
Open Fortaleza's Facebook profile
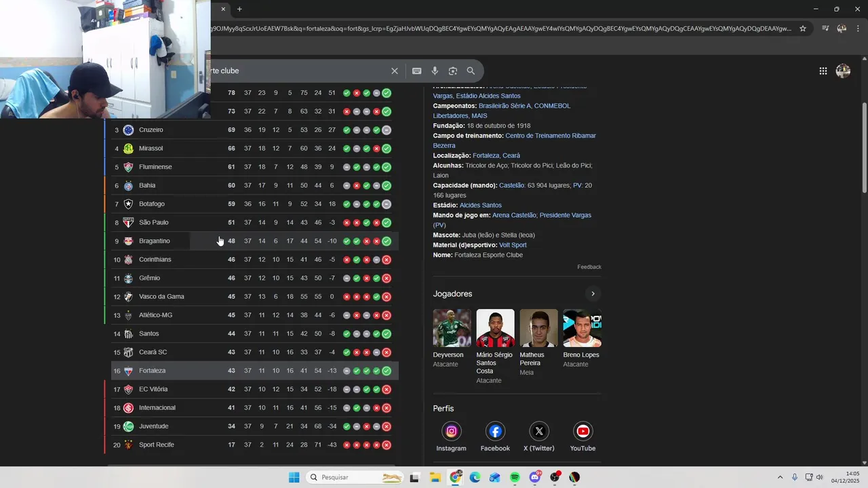pos(495,437)
